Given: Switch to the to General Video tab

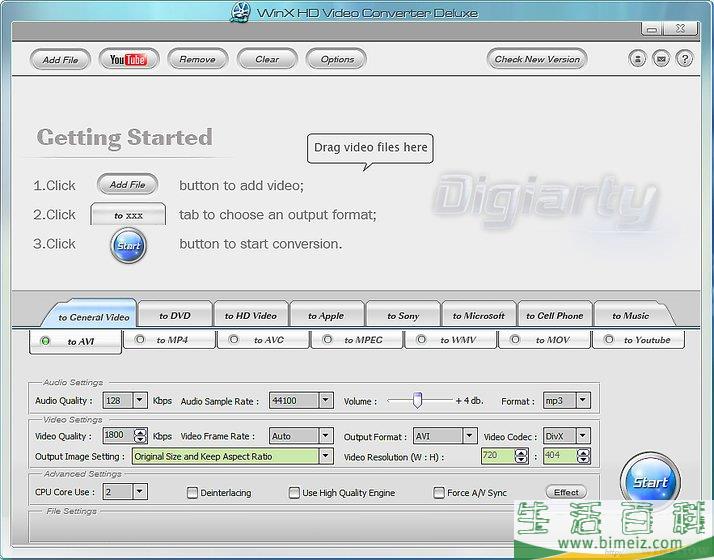Looking at the screenshot, I should click(x=91, y=314).
